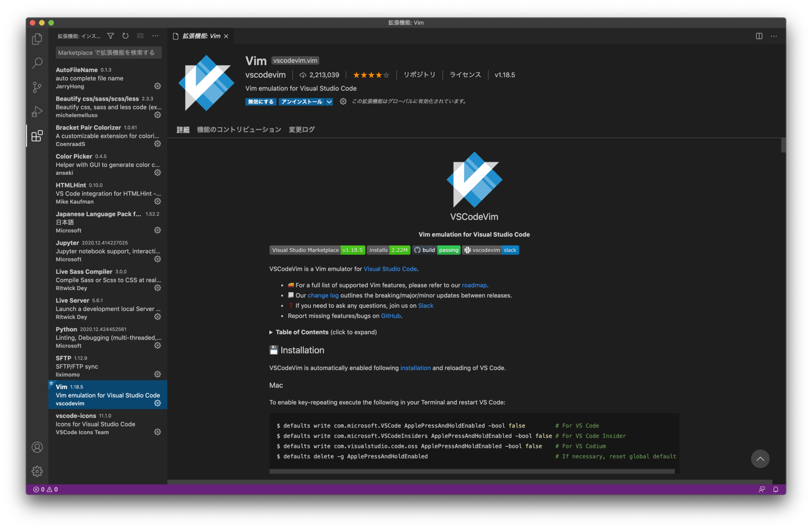Open the gear icon on the Vim extension entry
The width and height of the screenshot is (812, 529).
[157, 403]
